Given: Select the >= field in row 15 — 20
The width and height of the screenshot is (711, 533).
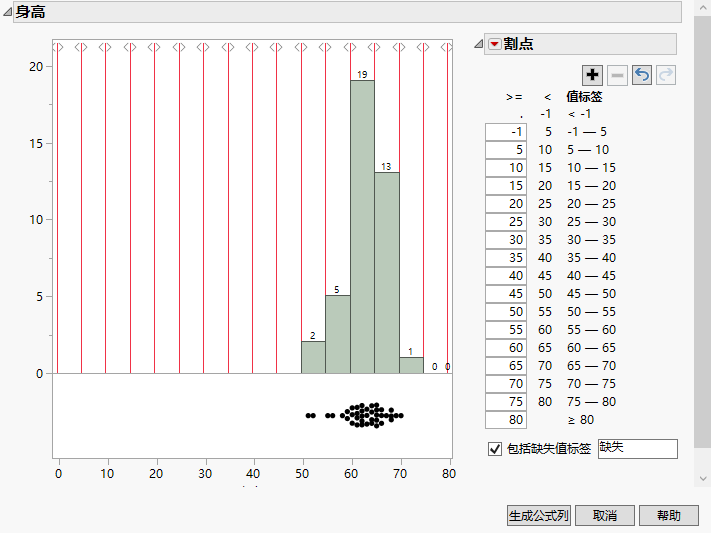Looking at the screenshot, I should pos(506,186).
